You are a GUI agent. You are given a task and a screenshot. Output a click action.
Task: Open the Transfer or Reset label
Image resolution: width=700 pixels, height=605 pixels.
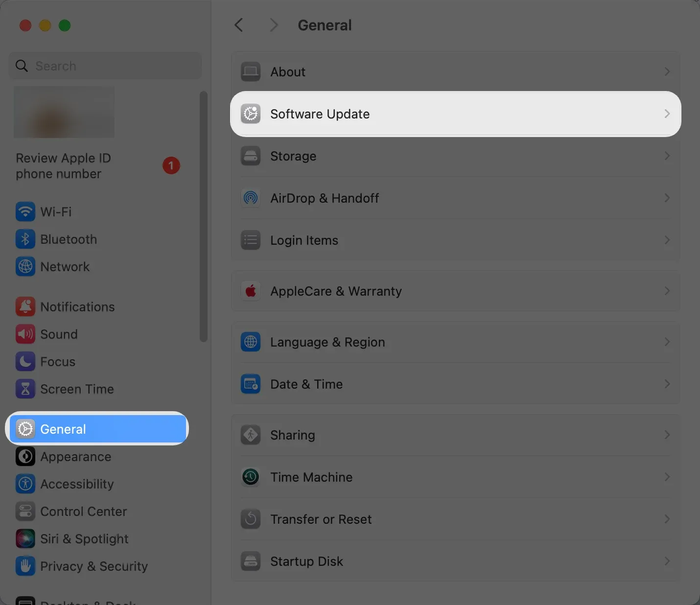click(321, 519)
